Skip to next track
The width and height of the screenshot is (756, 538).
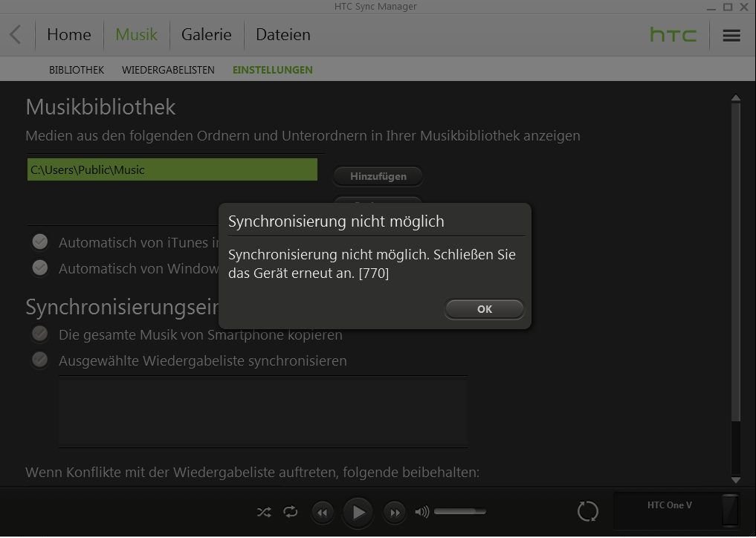pyautogui.click(x=395, y=513)
